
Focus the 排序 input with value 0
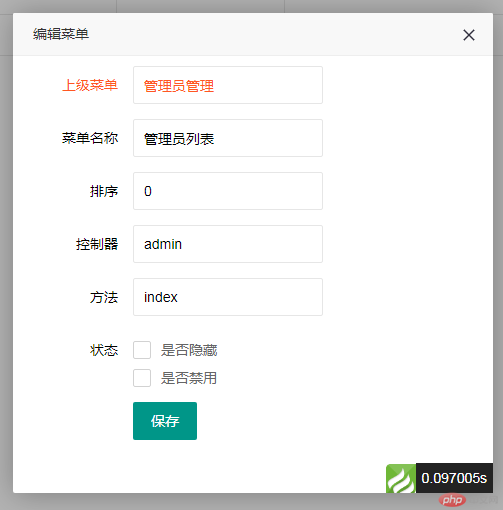click(x=228, y=191)
